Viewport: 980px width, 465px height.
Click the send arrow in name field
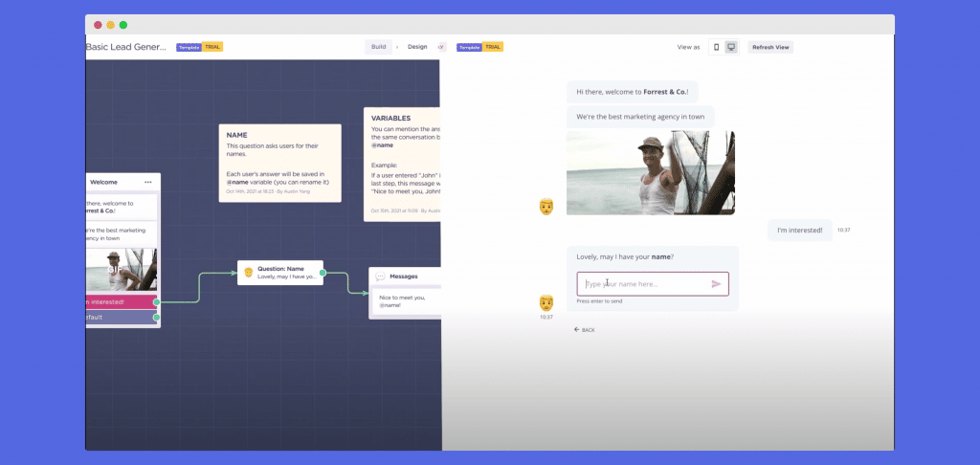point(716,284)
